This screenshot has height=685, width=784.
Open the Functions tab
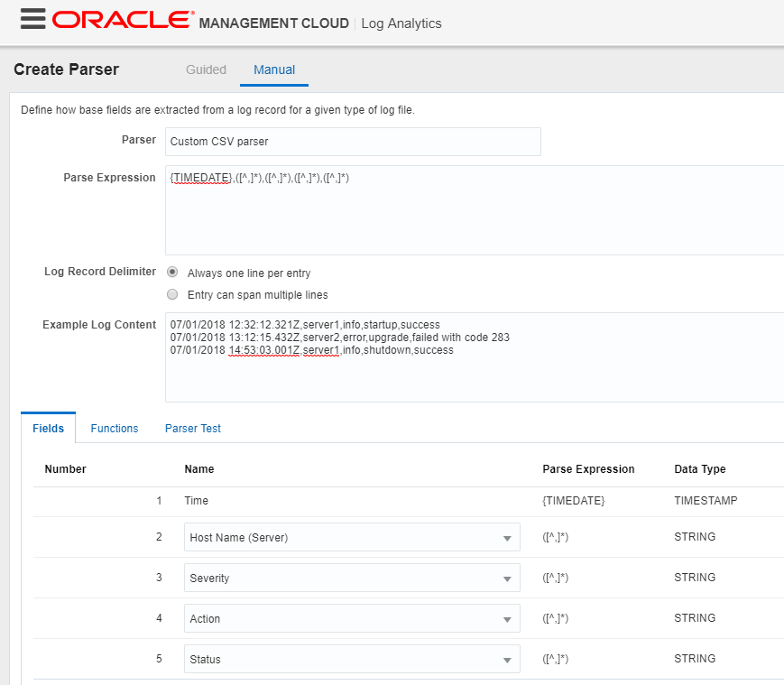click(115, 429)
